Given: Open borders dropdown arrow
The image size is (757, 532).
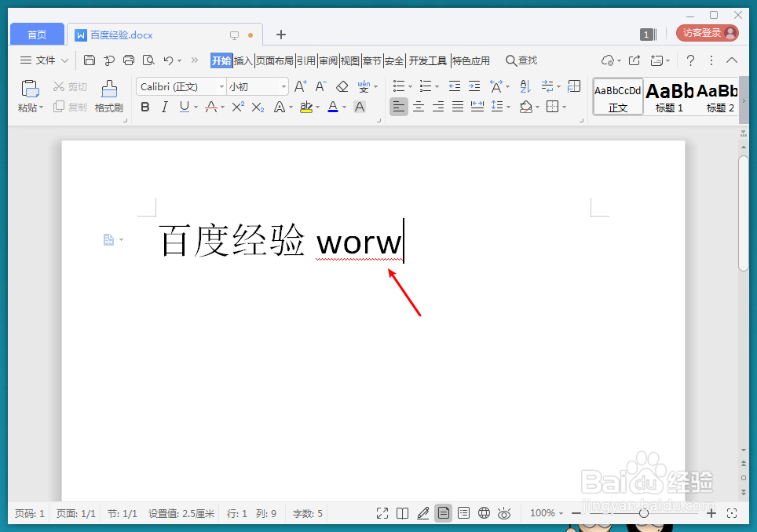Looking at the screenshot, I should [x=565, y=107].
